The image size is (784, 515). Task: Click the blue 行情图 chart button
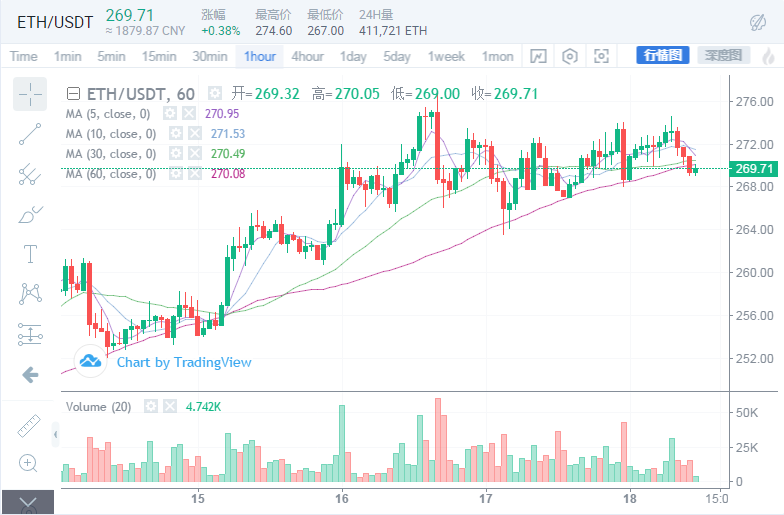click(x=662, y=55)
